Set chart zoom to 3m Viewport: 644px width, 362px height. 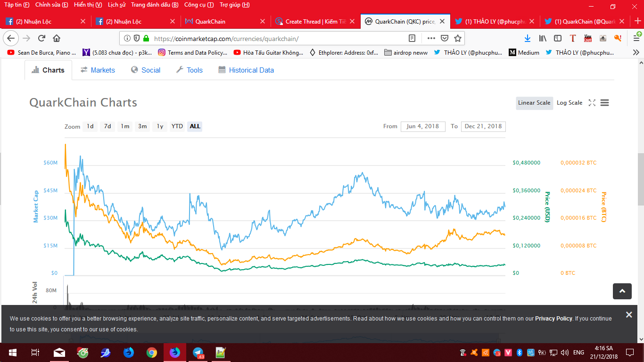(142, 126)
